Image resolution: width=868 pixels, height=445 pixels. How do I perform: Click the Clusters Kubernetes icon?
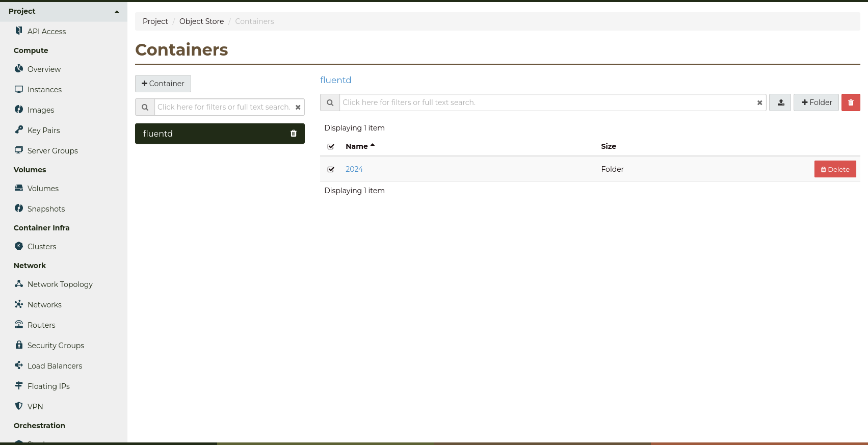point(19,246)
